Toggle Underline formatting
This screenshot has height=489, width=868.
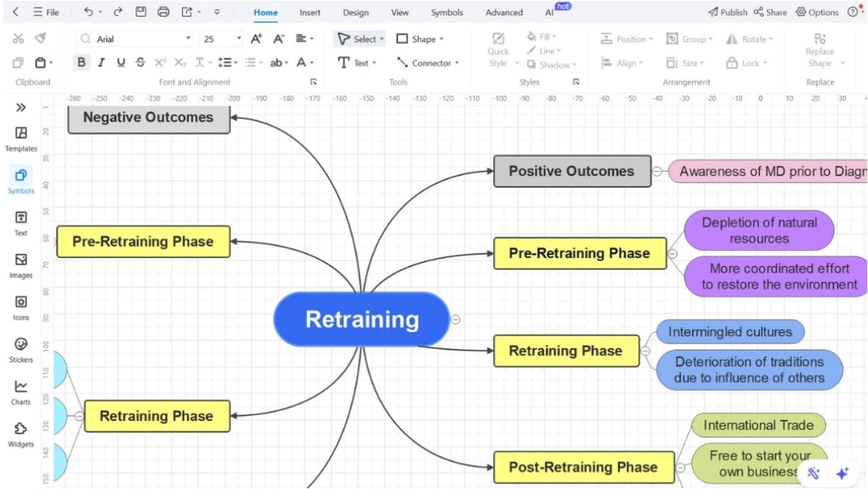pos(121,63)
